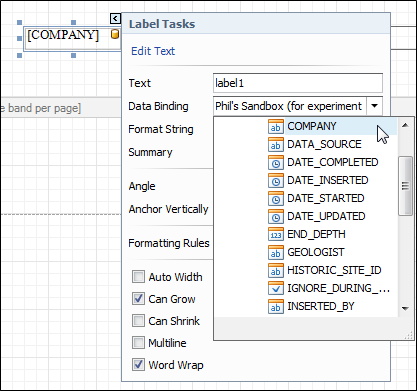The image size is (417, 391).
Task: Click the text field icon beside COMPANY
Action: coord(276,127)
